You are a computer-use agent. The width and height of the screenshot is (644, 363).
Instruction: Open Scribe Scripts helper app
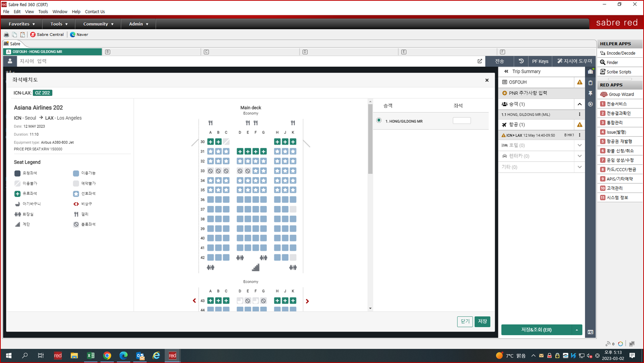tap(620, 72)
